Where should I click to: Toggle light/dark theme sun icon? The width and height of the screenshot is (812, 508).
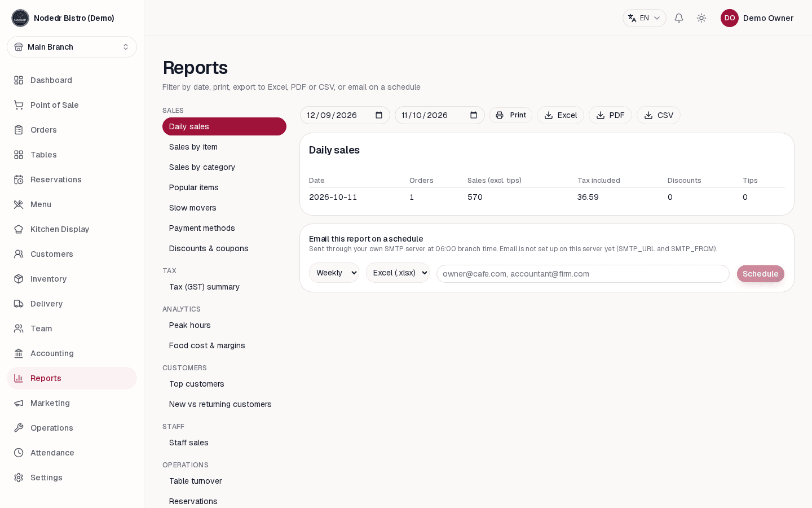click(701, 18)
